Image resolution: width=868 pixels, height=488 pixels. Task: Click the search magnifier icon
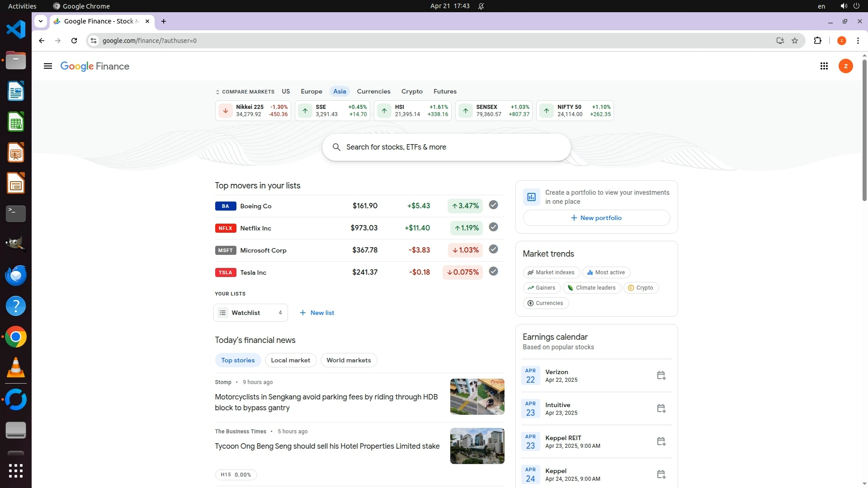[336, 147]
